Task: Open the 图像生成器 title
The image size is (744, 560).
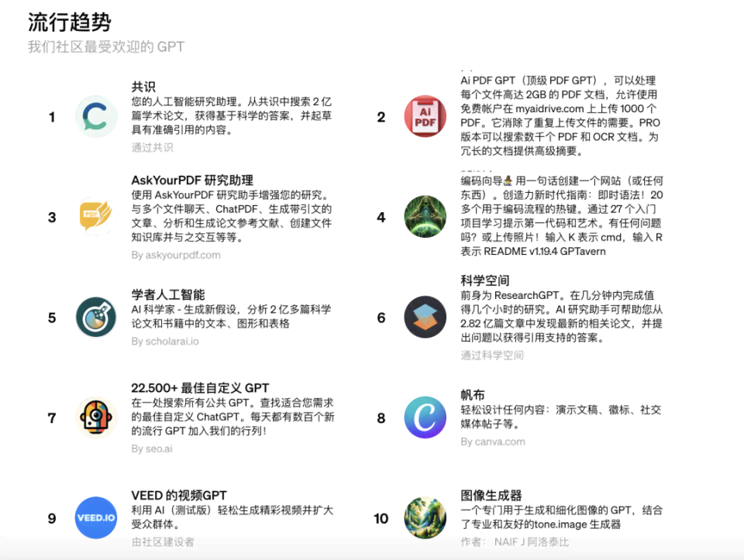Action: coord(491,496)
